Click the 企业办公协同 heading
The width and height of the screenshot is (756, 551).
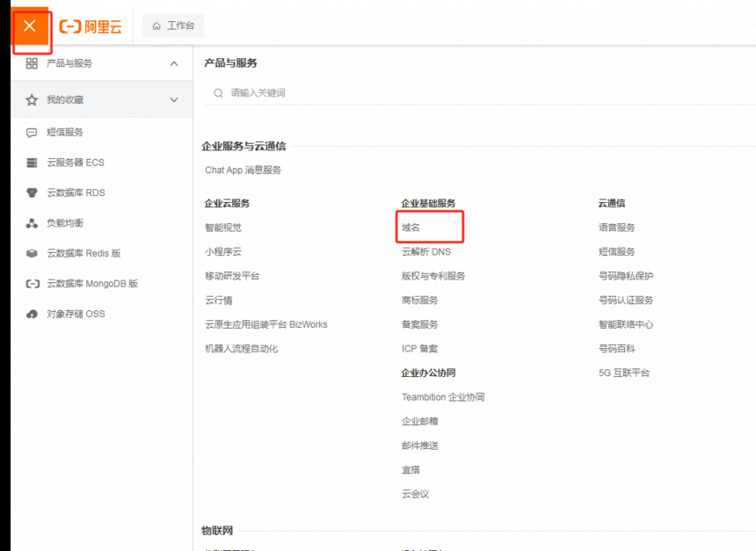click(x=428, y=373)
